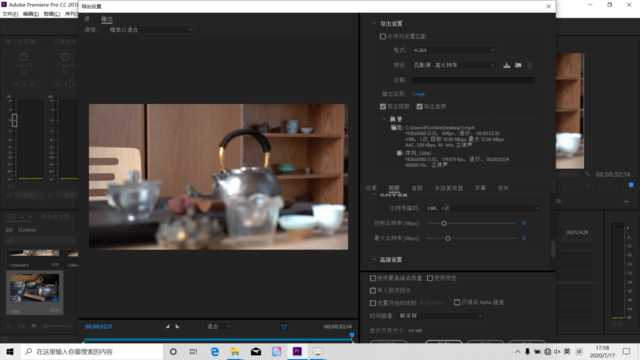Open the Mail app on the taskbar
The image size is (640, 360).
click(x=256, y=351)
